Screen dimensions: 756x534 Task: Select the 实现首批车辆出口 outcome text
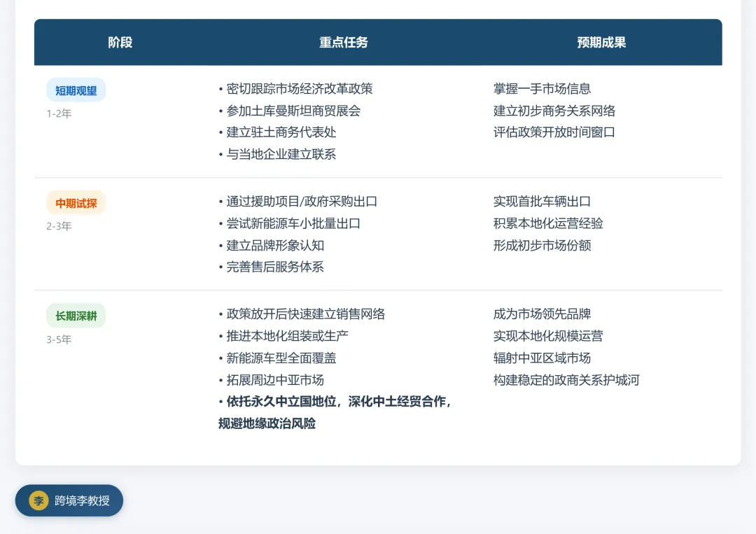tap(542, 202)
